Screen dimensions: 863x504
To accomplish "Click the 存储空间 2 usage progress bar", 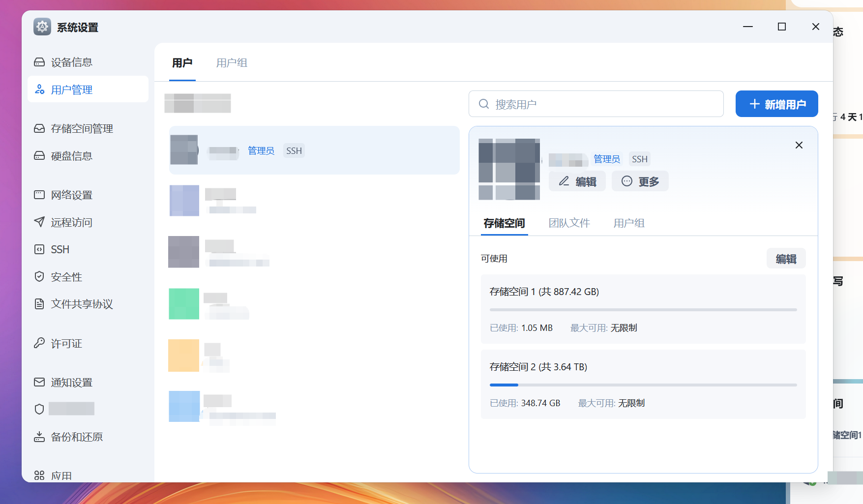I will point(643,385).
